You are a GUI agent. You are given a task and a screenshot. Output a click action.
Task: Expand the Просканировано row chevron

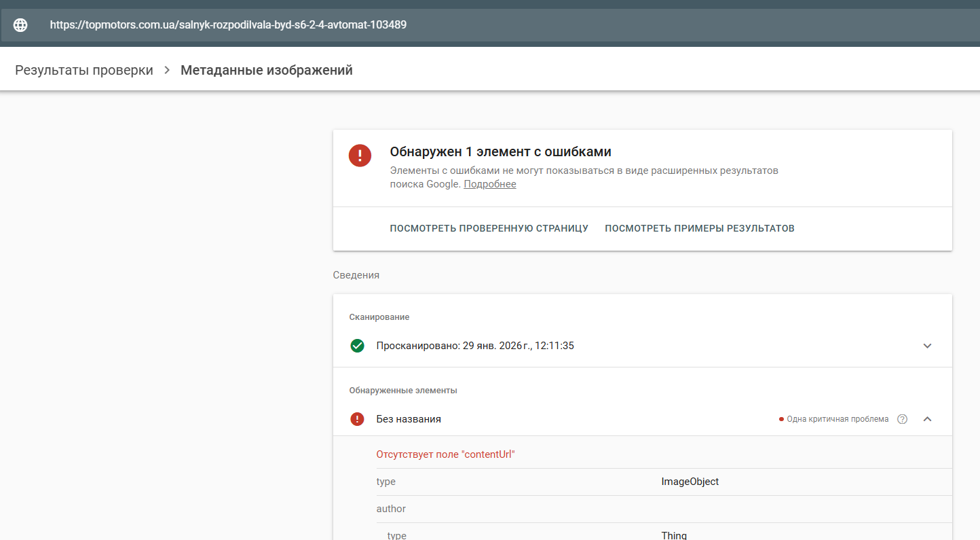pyautogui.click(x=927, y=346)
